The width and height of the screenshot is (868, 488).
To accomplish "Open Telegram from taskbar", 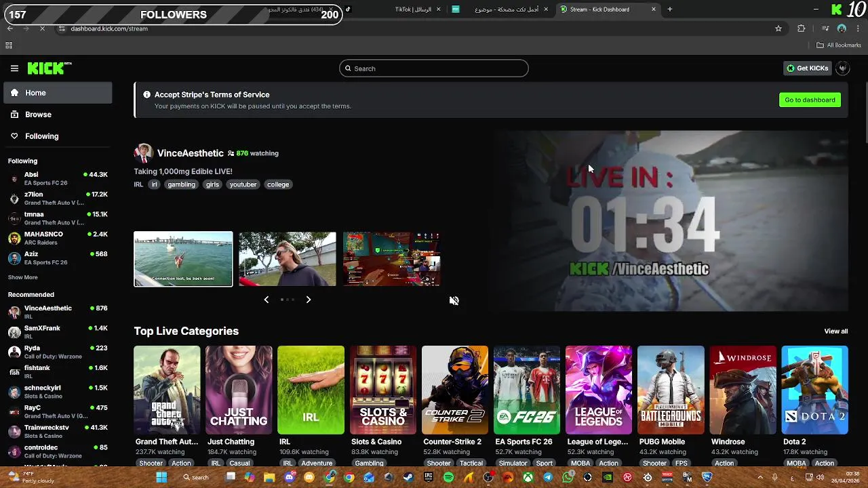I will coord(548,477).
